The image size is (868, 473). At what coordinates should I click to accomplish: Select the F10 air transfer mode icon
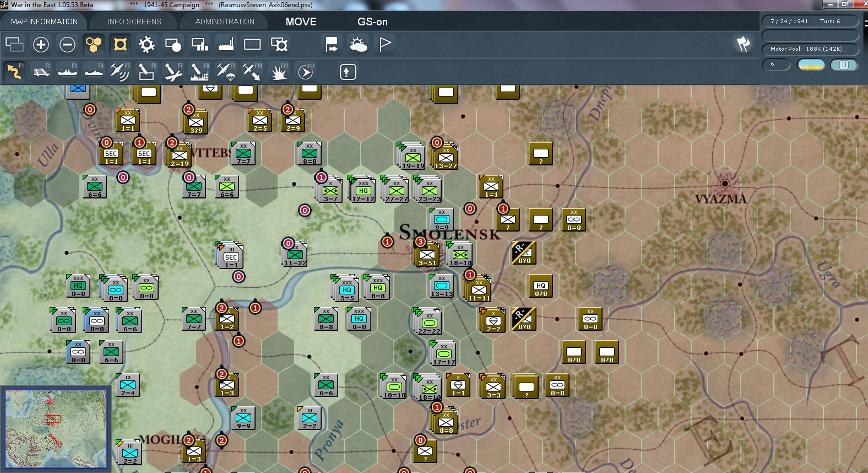[x=252, y=72]
